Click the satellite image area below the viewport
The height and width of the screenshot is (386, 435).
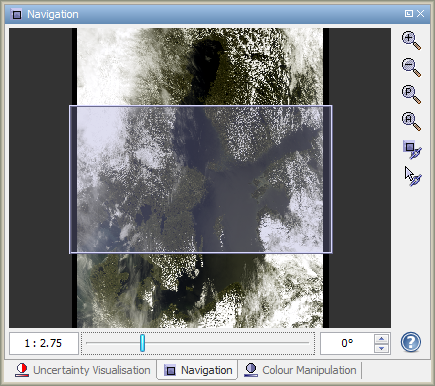tap(200, 290)
